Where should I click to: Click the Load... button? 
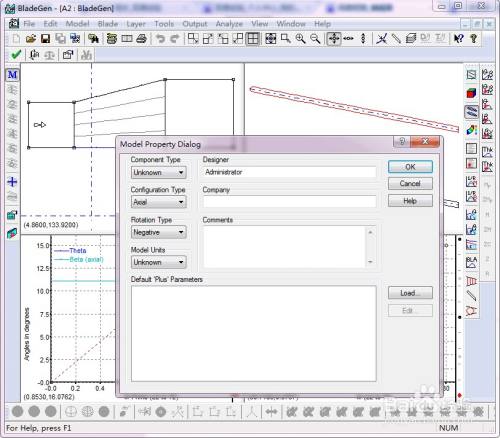pos(410,293)
